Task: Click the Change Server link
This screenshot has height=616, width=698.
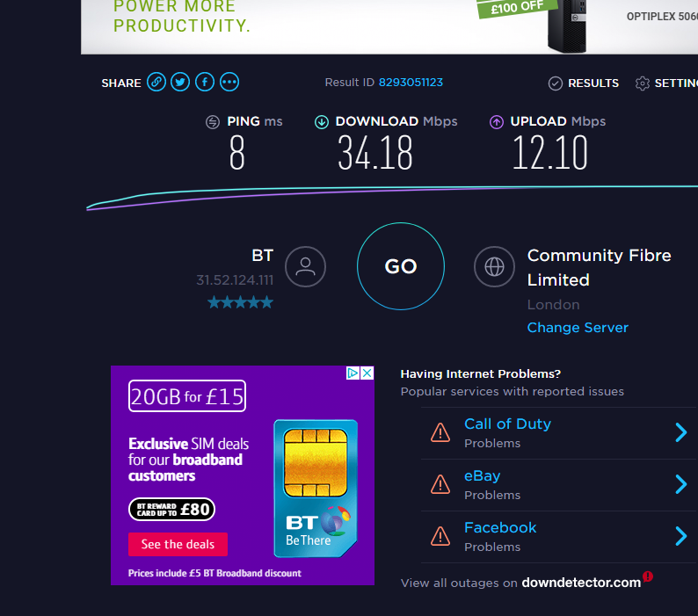Action: (x=578, y=328)
